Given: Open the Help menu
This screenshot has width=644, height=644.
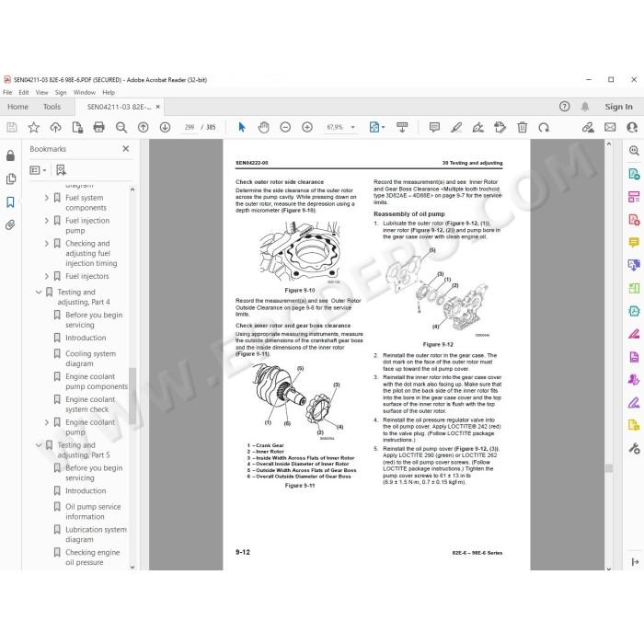Looking at the screenshot, I should (109, 92).
